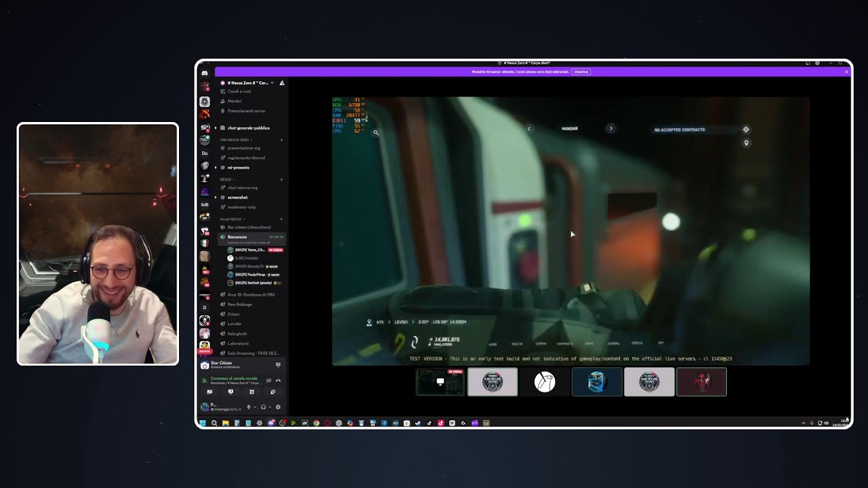Collapse the NEXUS text category
The image size is (868, 488).
pyautogui.click(x=226, y=180)
